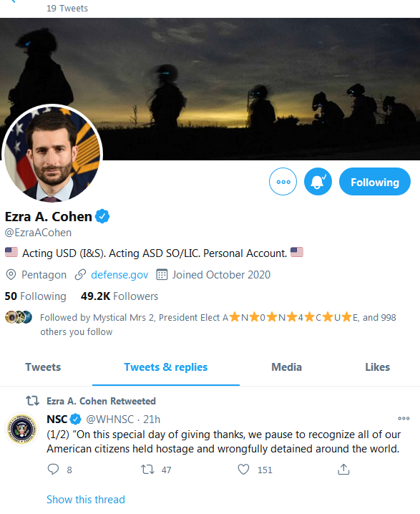Retweet the NSC tweet

click(x=148, y=470)
